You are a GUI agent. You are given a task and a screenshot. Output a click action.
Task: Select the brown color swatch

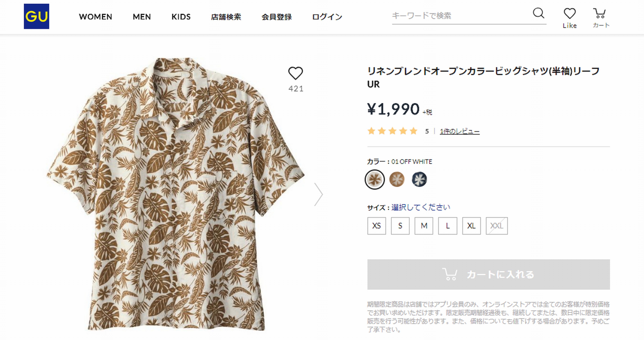tap(397, 179)
